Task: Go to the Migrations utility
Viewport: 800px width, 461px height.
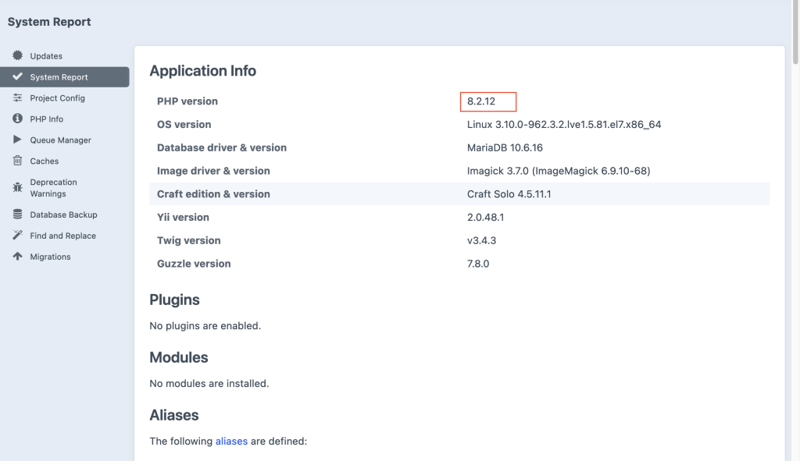Action: (x=50, y=257)
